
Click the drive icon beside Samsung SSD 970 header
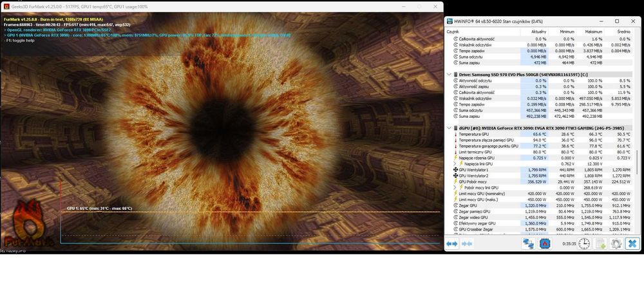455,74
